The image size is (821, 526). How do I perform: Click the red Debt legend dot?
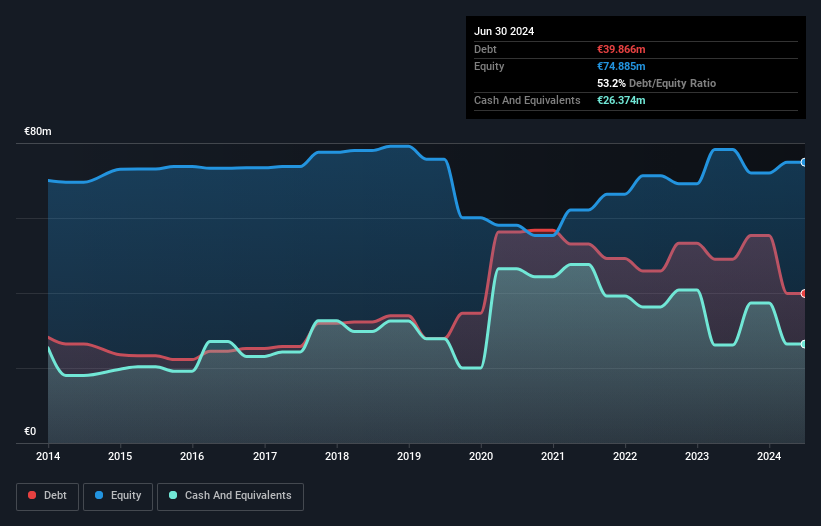coord(32,495)
